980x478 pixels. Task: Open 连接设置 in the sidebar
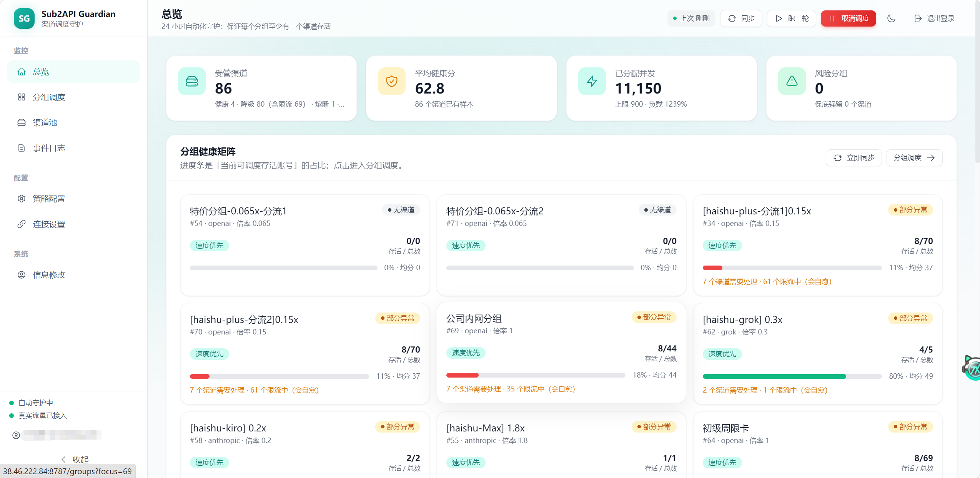pyautogui.click(x=73, y=224)
